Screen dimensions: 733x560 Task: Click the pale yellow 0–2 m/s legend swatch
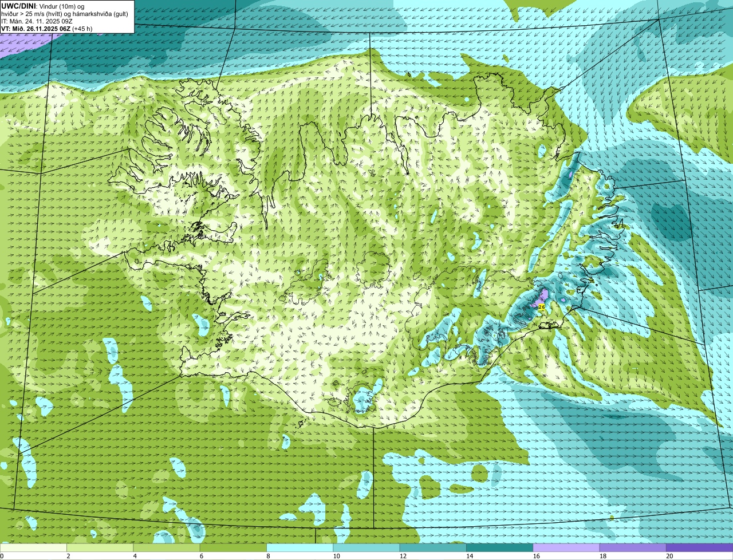click(x=33, y=547)
